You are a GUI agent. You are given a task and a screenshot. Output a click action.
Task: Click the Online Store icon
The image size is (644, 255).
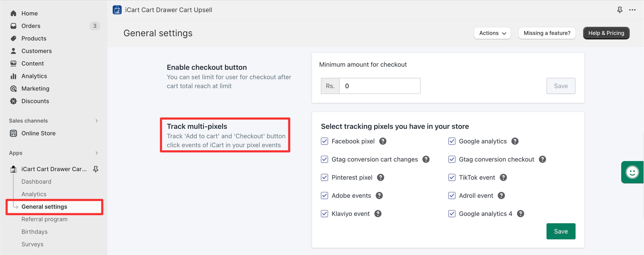(x=13, y=133)
